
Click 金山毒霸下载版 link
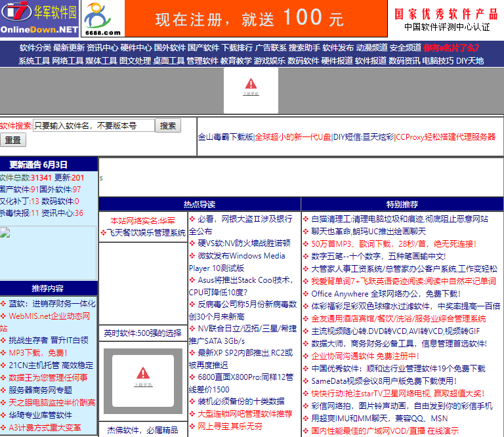[x=225, y=137]
